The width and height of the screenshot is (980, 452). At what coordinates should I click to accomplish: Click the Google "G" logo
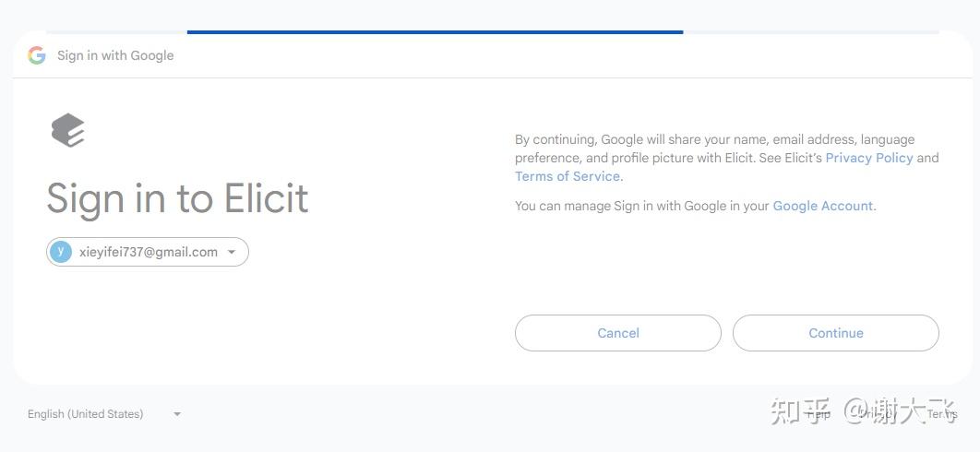[x=37, y=55]
